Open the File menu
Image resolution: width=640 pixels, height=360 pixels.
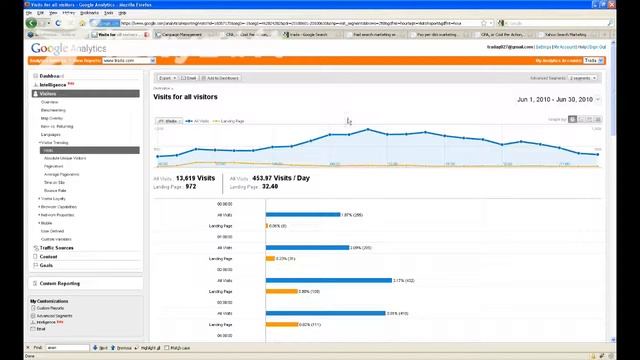point(29,13)
